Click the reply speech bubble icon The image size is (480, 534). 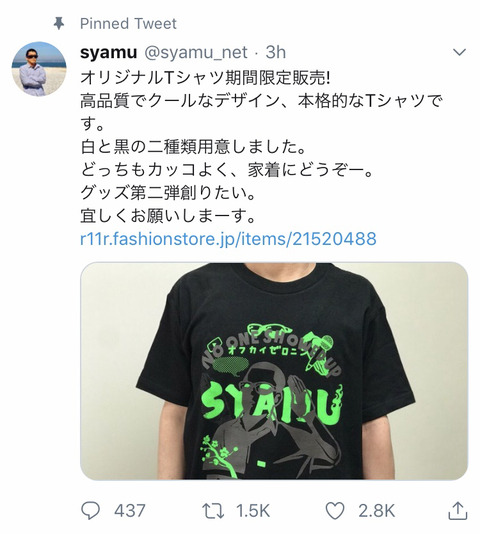pos(91,511)
